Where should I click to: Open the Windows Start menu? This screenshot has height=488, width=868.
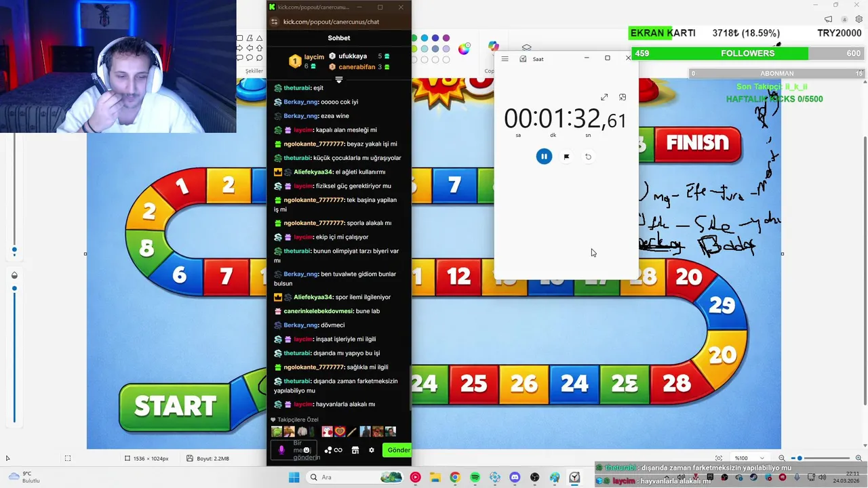click(x=294, y=477)
